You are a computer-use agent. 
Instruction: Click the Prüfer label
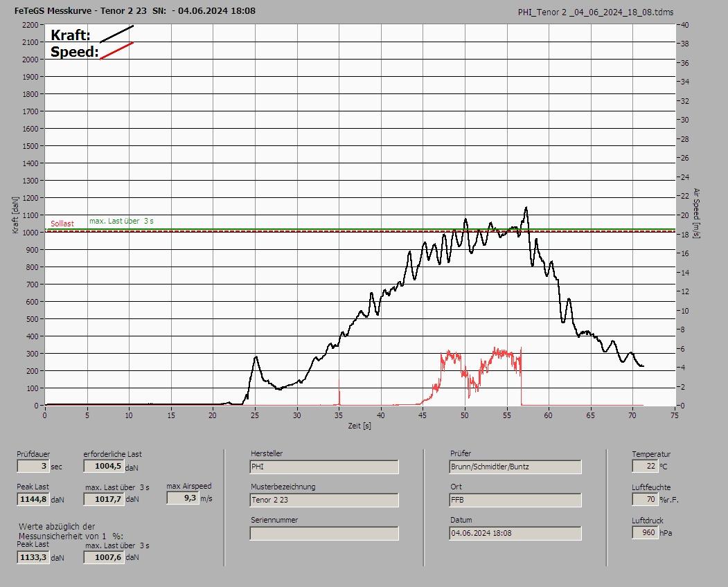461,453
